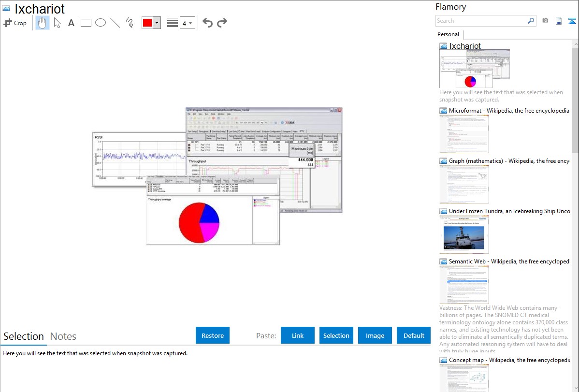Pick the ellipse shape tool
The height and width of the screenshot is (392, 579).
point(101,23)
